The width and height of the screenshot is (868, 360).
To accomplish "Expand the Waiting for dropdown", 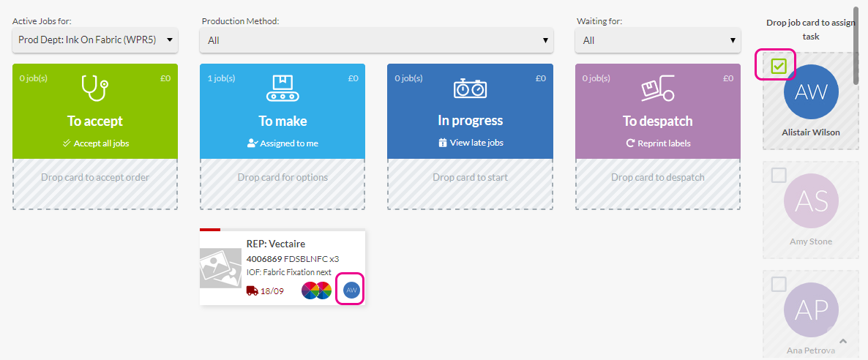I will tap(658, 40).
